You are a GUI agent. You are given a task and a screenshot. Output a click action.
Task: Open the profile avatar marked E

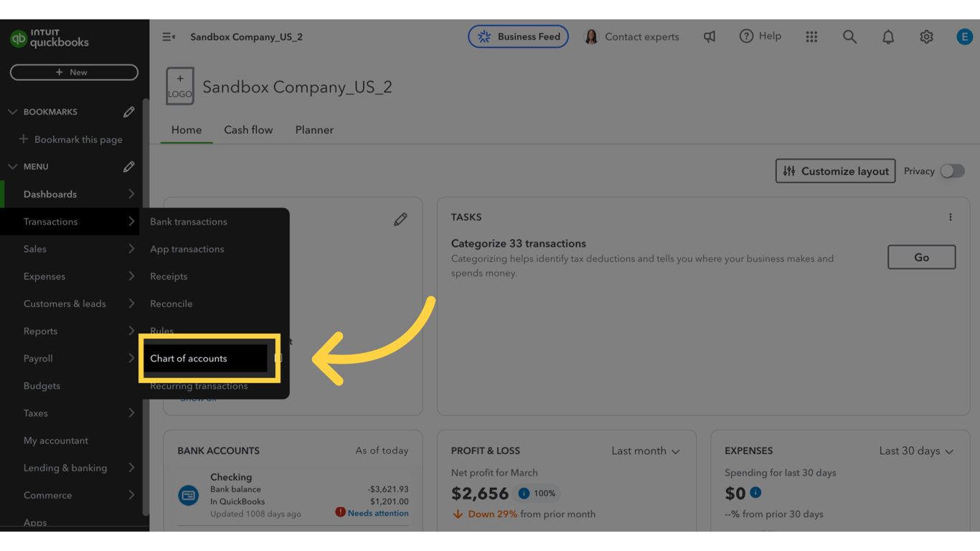pyautogui.click(x=965, y=36)
